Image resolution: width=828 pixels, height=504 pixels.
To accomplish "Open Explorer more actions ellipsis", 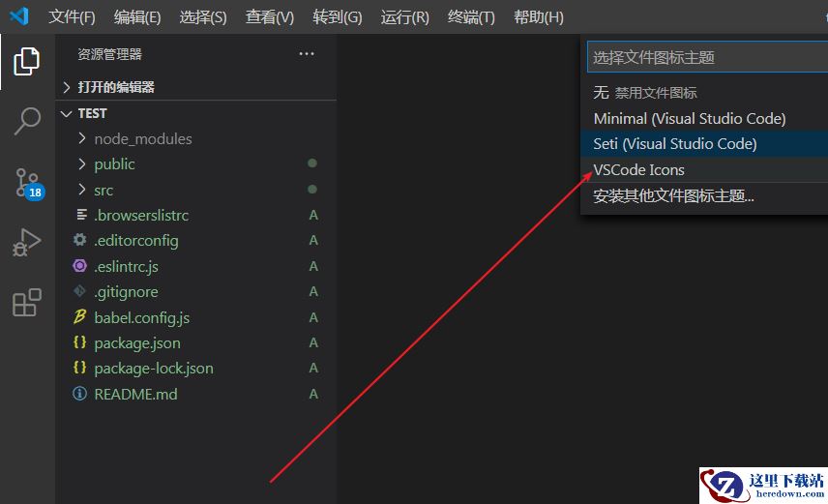I will tap(307, 54).
